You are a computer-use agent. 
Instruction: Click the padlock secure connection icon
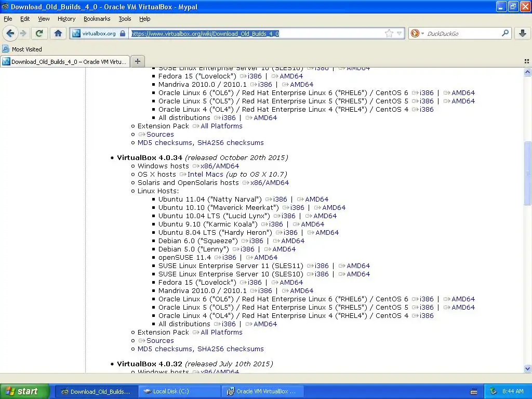123,33
